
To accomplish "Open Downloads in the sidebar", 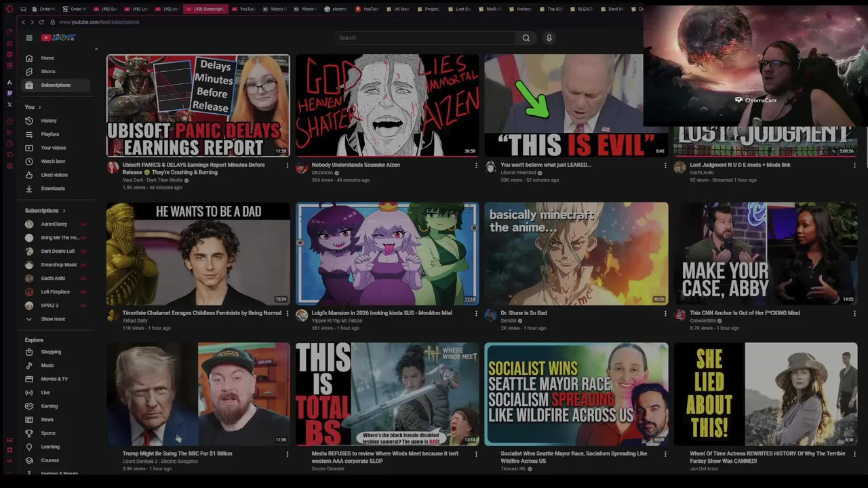I will coord(56,188).
